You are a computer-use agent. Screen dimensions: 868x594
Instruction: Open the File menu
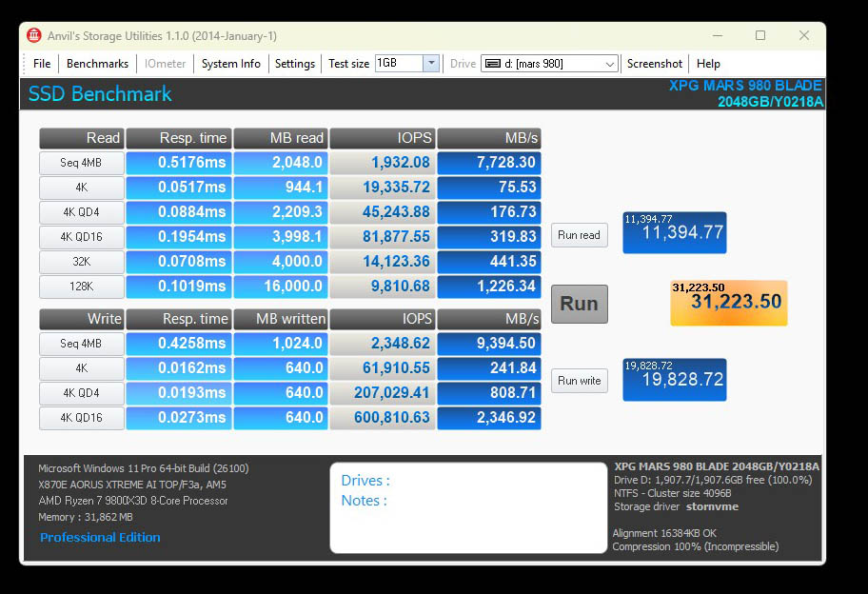click(x=42, y=64)
